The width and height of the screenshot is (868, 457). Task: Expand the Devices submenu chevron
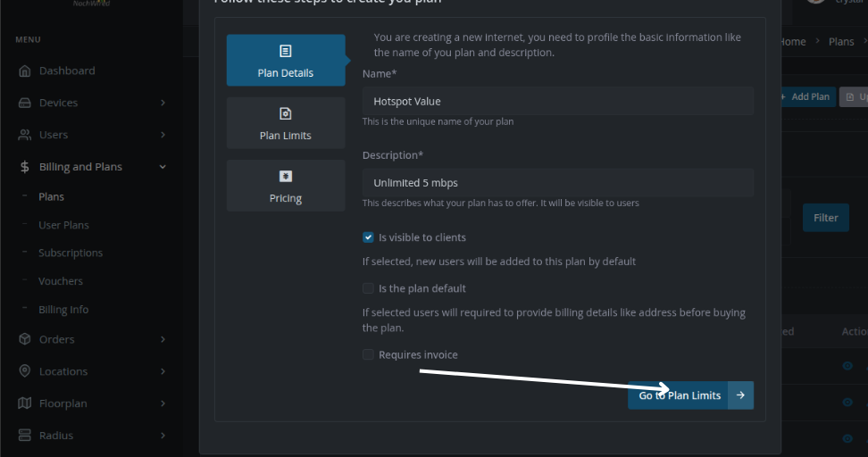pos(163,104)
